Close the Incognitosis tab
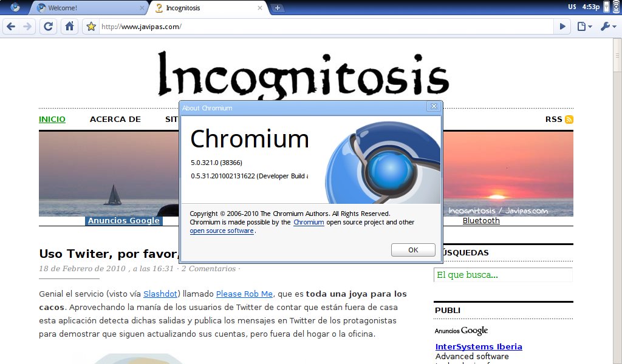 (260, 7)
